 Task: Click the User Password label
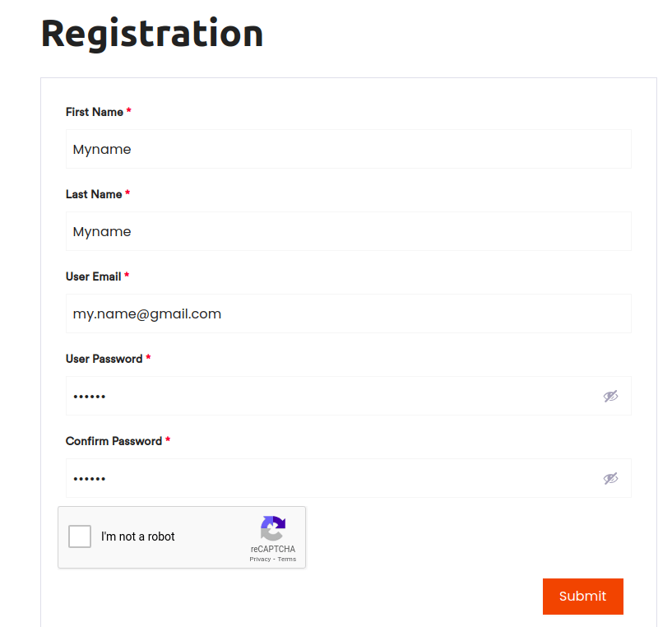point(104,359)
